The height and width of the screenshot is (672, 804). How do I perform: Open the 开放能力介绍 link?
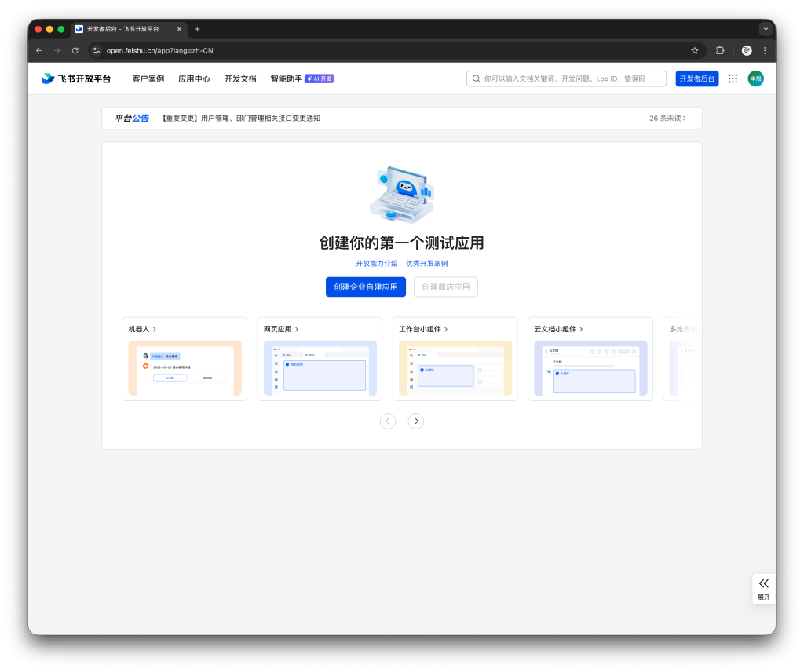pos(376,264)
